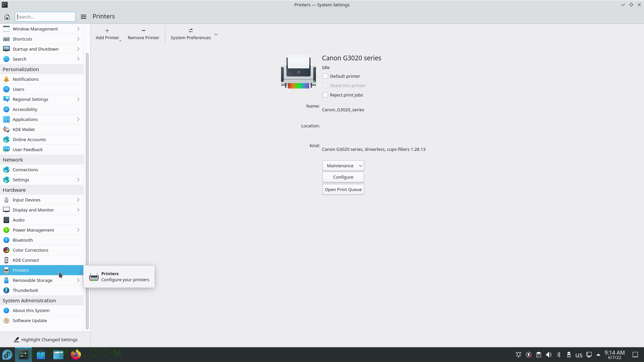Open Bluetooth settings in the sidebar
Screen dimensions: 644x362
click(x=42, y=240)
